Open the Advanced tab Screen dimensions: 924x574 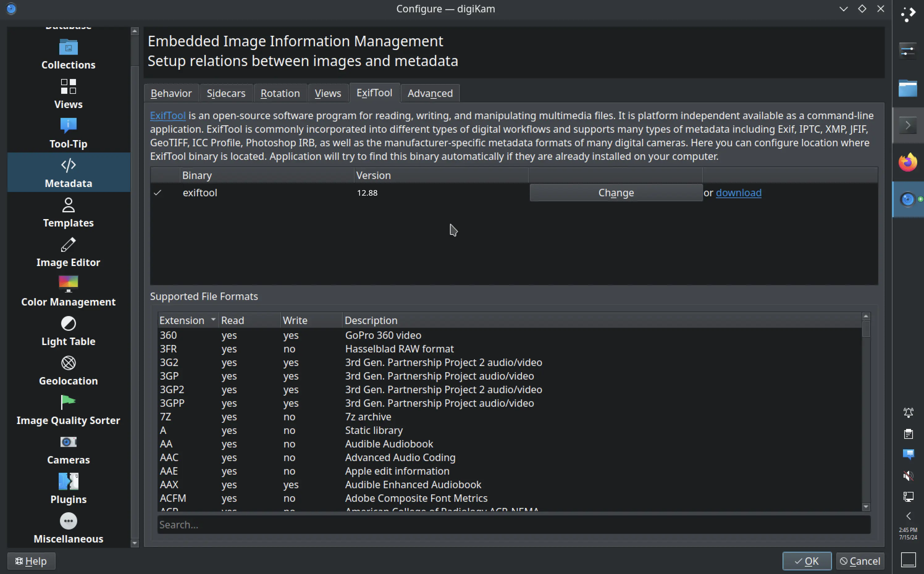coord(430,94)
